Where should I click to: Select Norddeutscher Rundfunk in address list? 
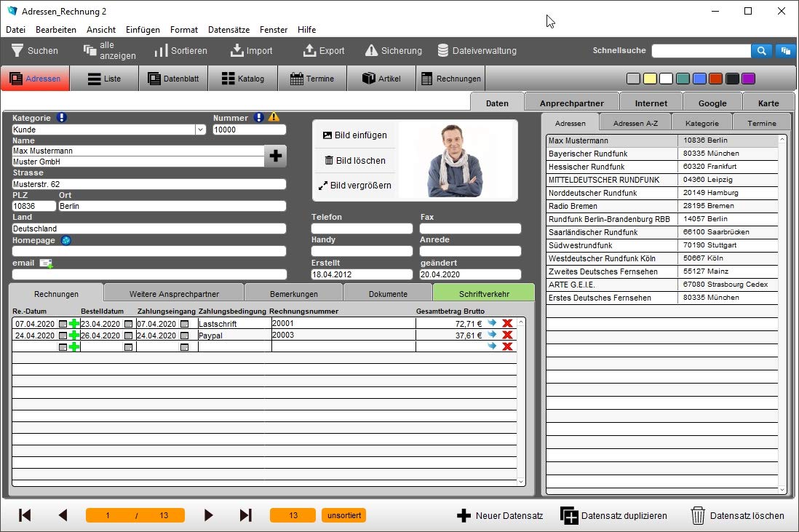coord(662,193)
